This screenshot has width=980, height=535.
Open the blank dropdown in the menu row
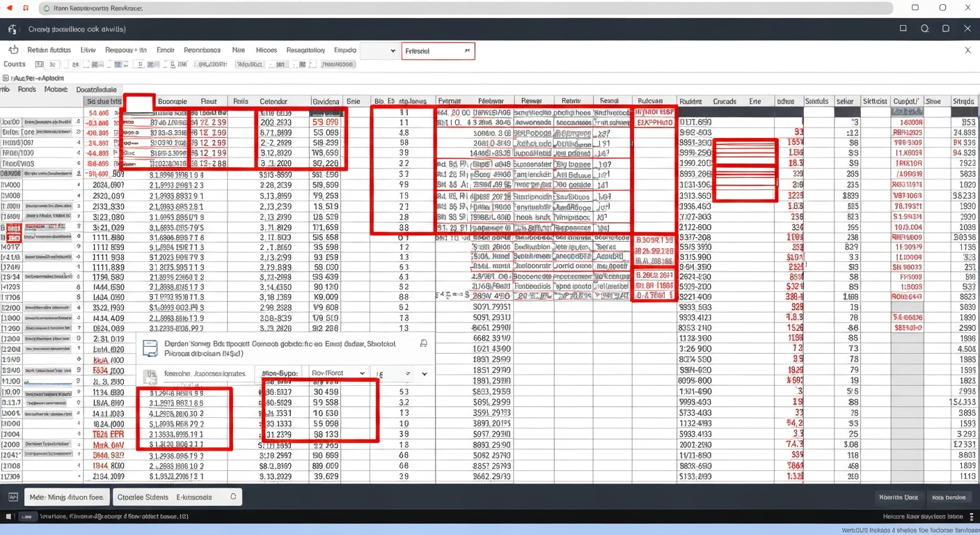click(379, 51)
